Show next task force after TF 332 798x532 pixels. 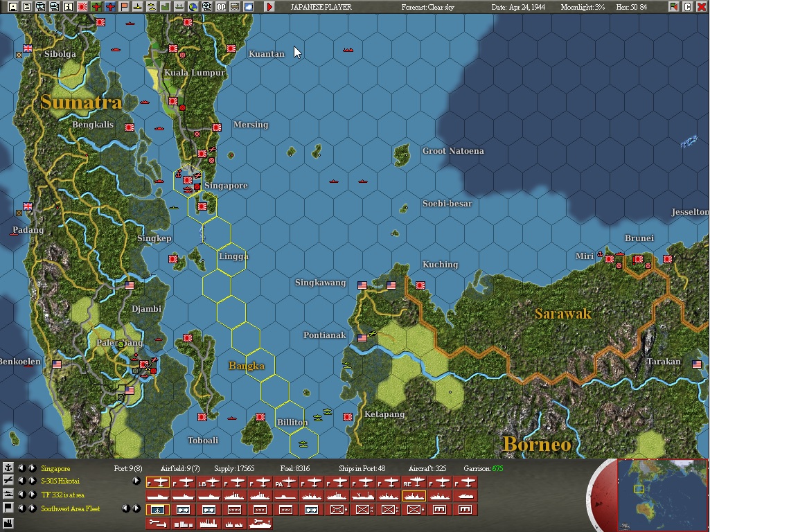pyautogui.click(x=32, y=495)
